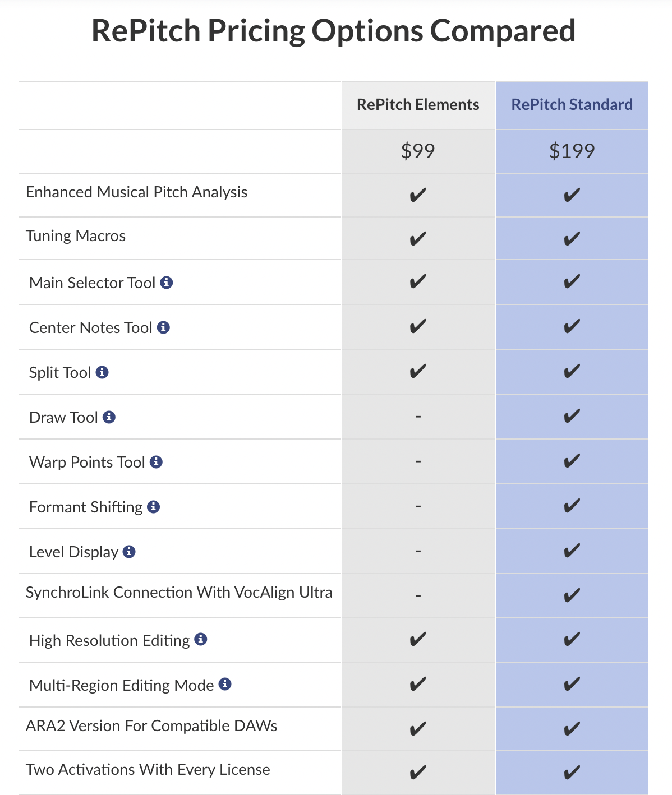Click info icon for High Resolution Editing
The width and height of the screenshot is (672, 795).
coord(201,639)
